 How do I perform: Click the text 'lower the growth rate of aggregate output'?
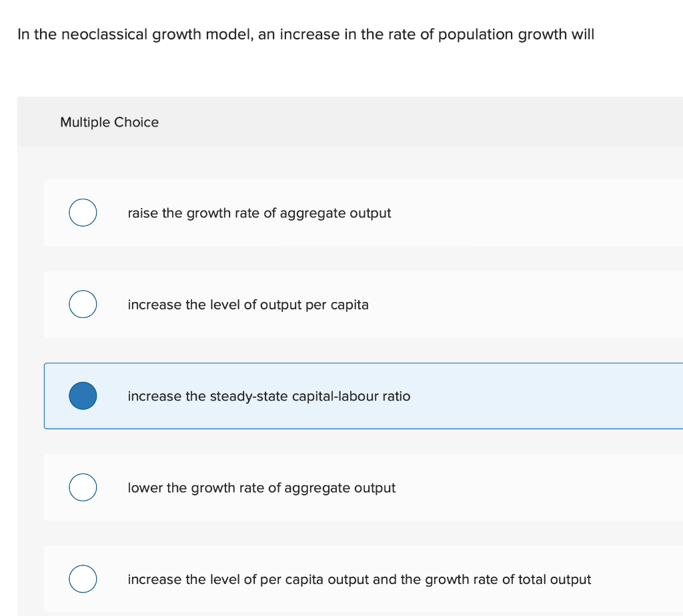(x=261, y=487)
